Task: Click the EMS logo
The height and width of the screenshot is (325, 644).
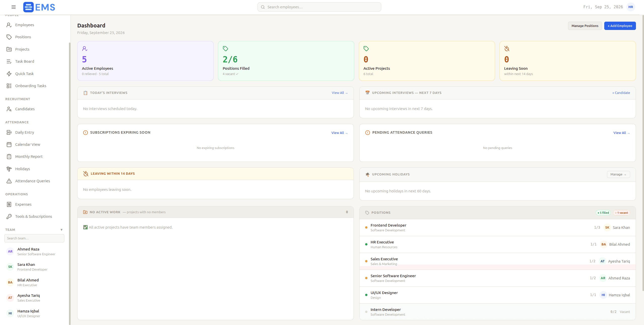Action: (x=39, y=7)
